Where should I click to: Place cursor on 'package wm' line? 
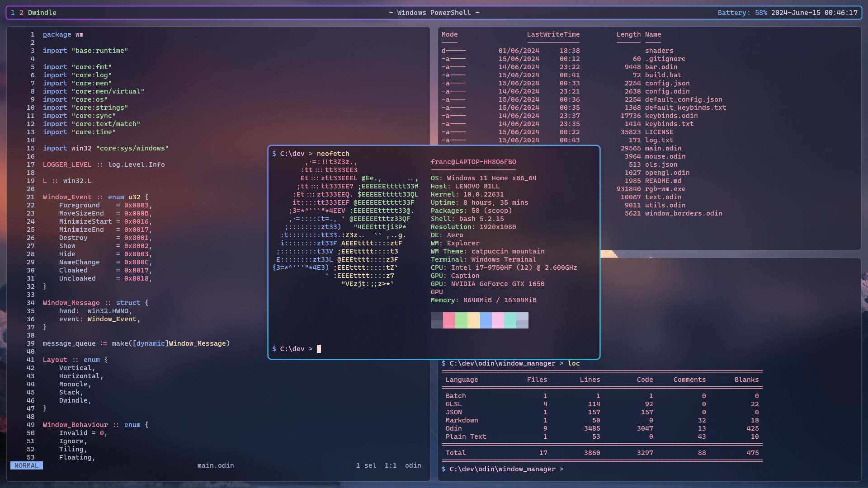click(x=63, y=34)
